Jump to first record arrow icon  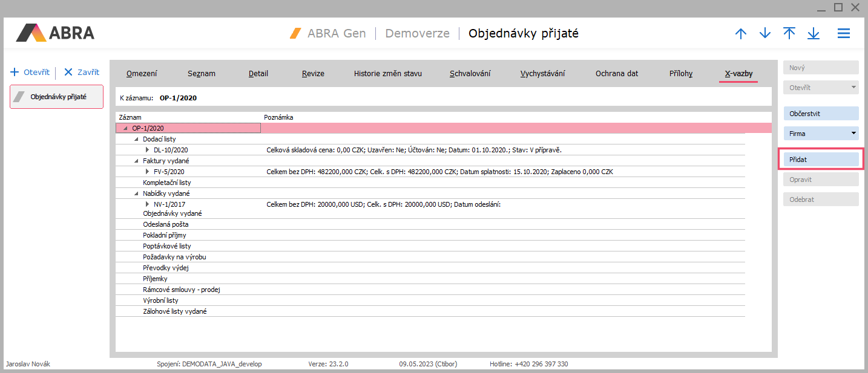coord(789,34)
